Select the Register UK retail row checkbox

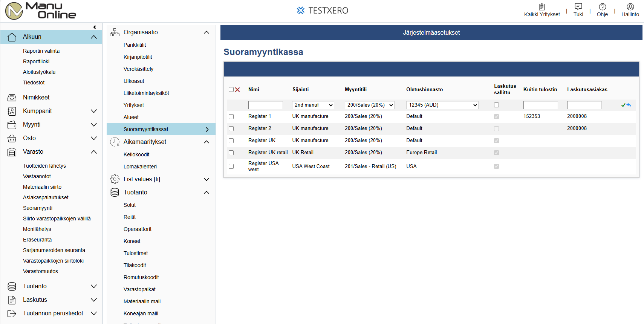pyautogui.click(x=231, y=153)
